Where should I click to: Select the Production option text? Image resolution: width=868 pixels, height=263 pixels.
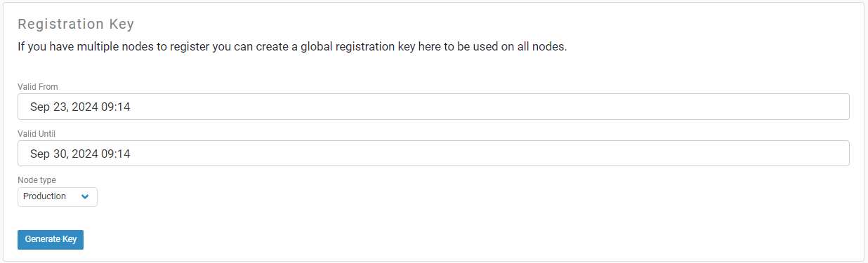click(x=44, y=196)
